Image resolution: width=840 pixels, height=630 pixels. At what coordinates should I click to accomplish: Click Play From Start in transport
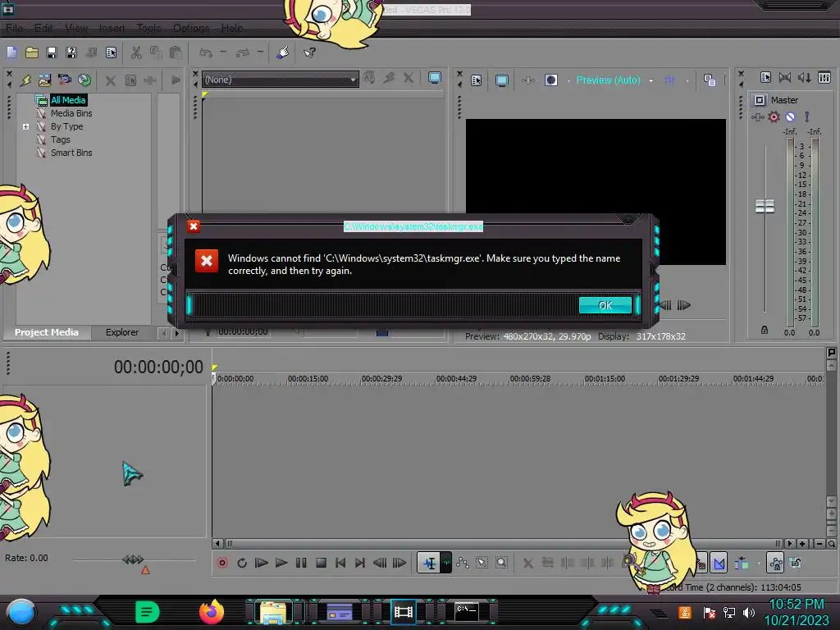[262, 563]
